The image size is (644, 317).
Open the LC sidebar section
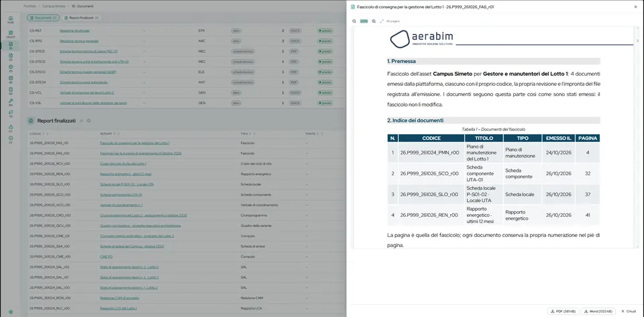11,128
